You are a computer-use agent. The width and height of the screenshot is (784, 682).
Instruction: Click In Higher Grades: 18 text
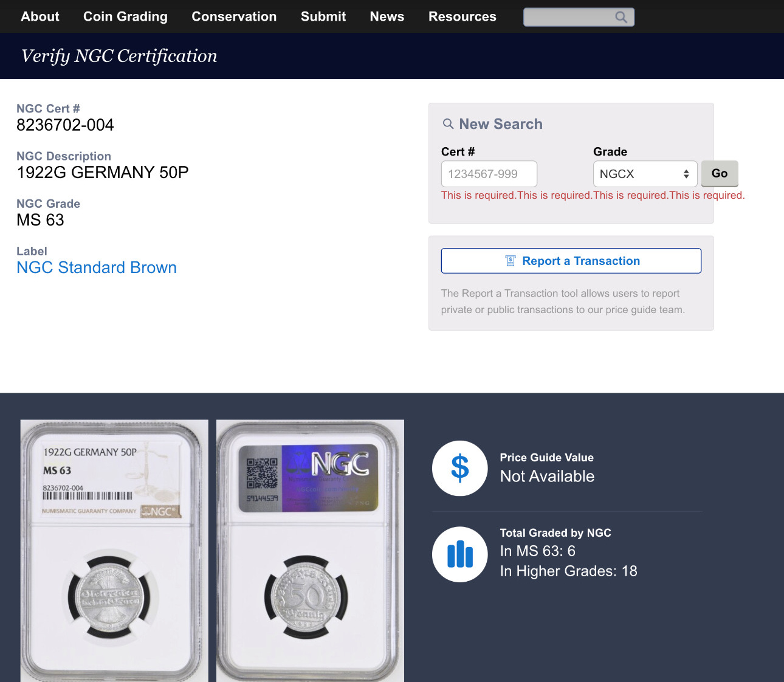pyautogui.click(x=568, y=571)
